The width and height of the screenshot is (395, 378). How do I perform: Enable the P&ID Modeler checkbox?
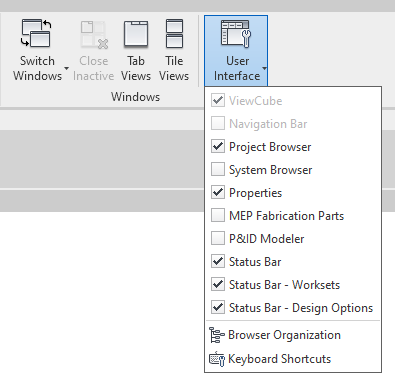pyautogui.click(x=218, y=239)
